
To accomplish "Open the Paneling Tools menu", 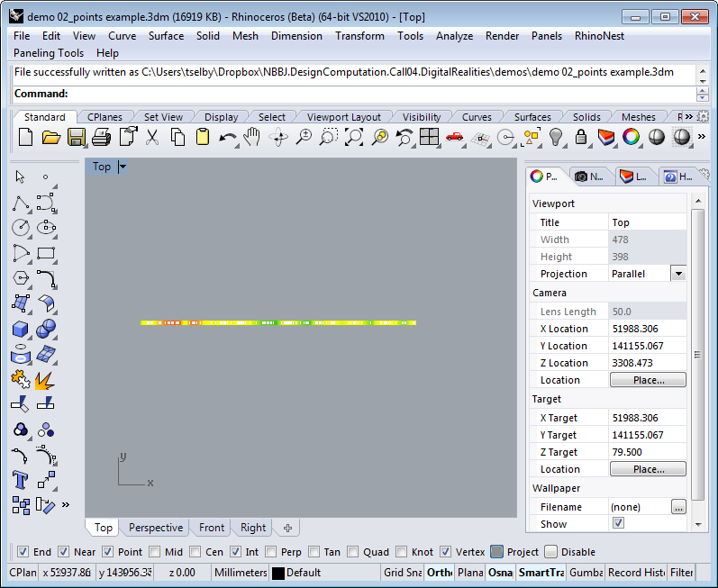I will (49, 53).
